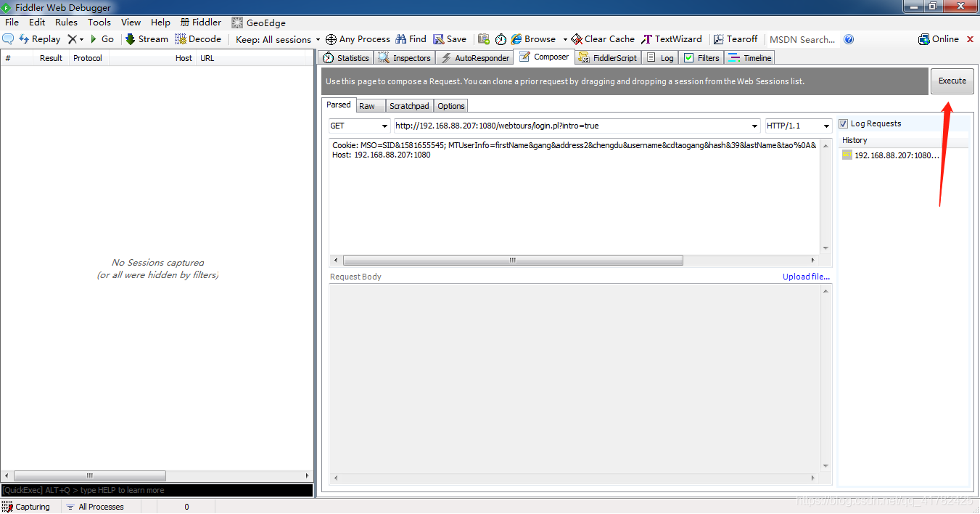
Task: Select history entry 192.168.88.207:1080
Action: [892, 155]
